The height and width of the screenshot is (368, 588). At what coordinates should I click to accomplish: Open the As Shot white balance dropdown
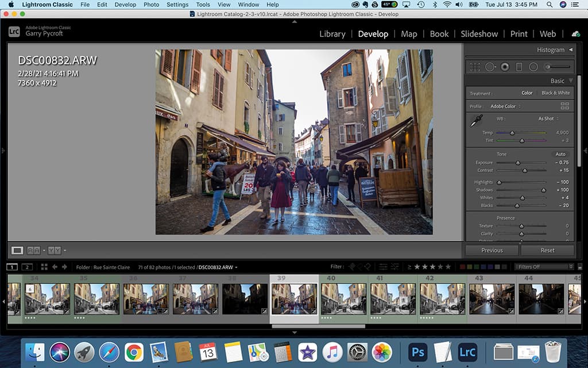(x=548, y=118)
